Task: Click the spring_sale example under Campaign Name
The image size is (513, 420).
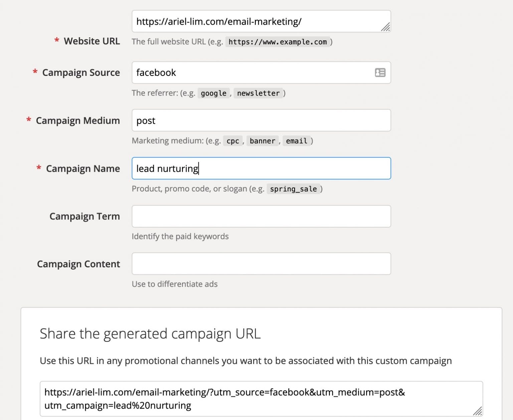Action: click(x=293, y=189)
